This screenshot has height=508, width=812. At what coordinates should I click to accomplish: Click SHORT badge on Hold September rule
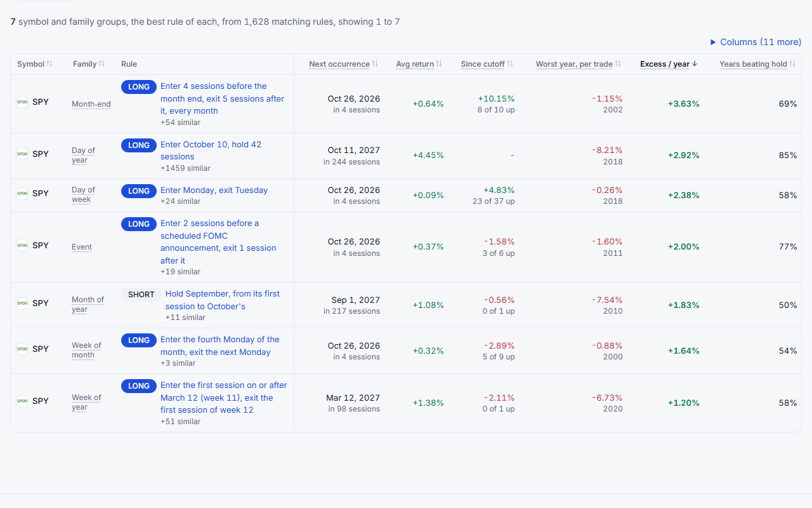coord(141,295)
